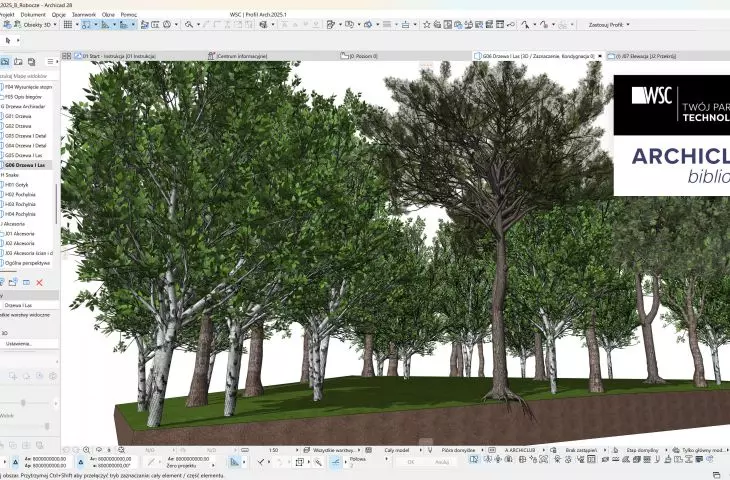Click the Ustawienia button
Image resolution: width=730 pixels, height=480 pixels.
pos(29,344)
